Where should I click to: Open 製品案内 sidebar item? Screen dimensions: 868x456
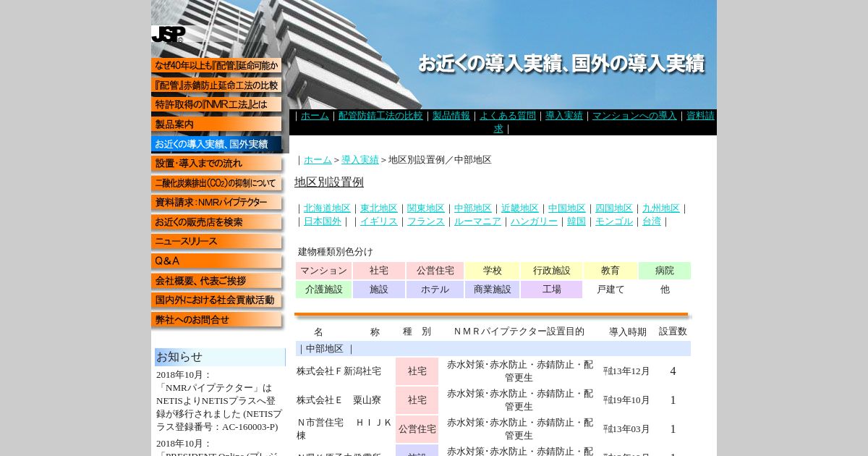point(216,124)
